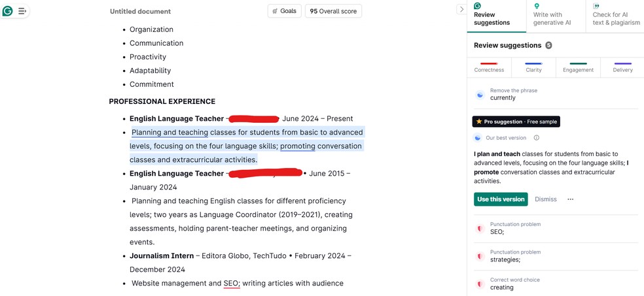Open the Goals button

tap(284, 11)
